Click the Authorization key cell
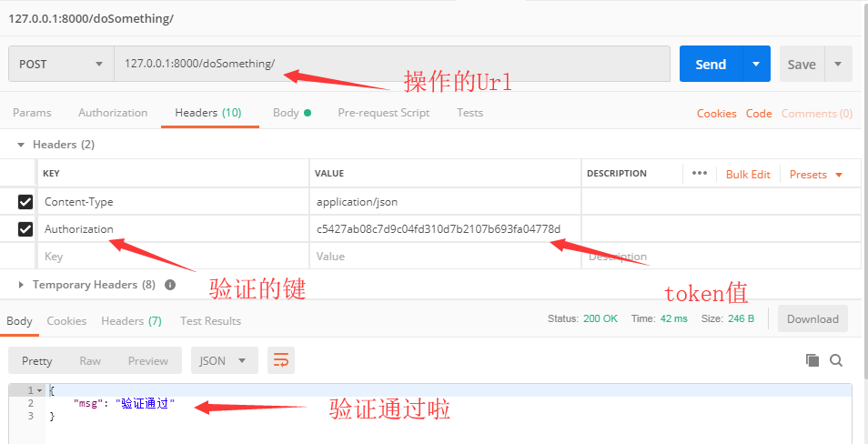868x444 pixels. coord(173,229)
